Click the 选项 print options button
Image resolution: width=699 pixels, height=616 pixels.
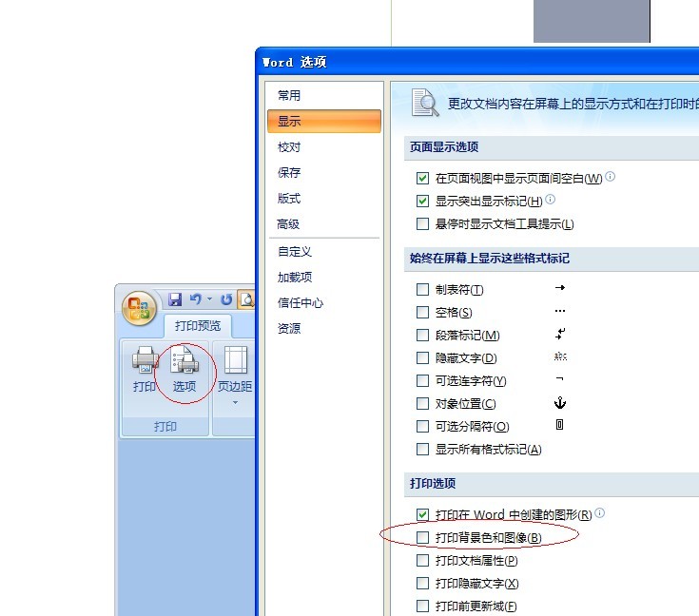point(184,370)
